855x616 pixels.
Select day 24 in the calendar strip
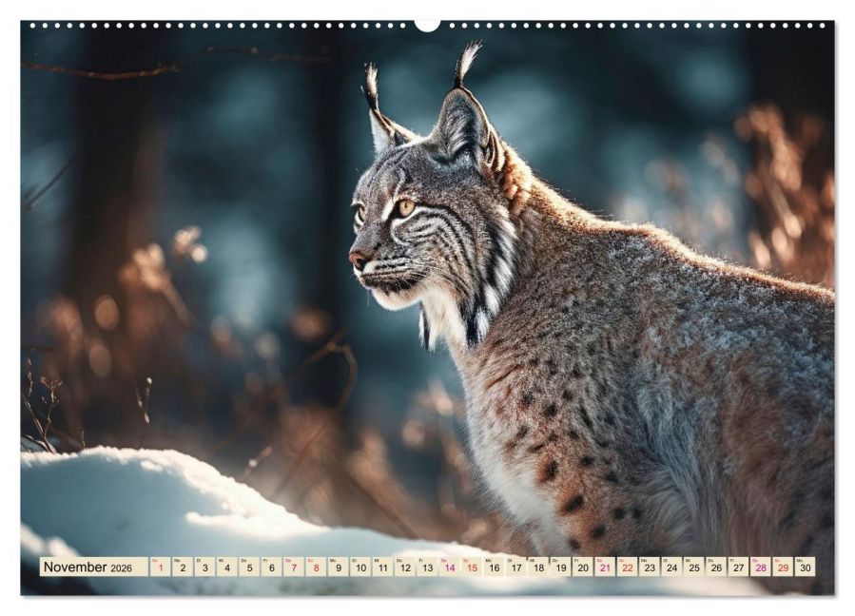[672, 567]
